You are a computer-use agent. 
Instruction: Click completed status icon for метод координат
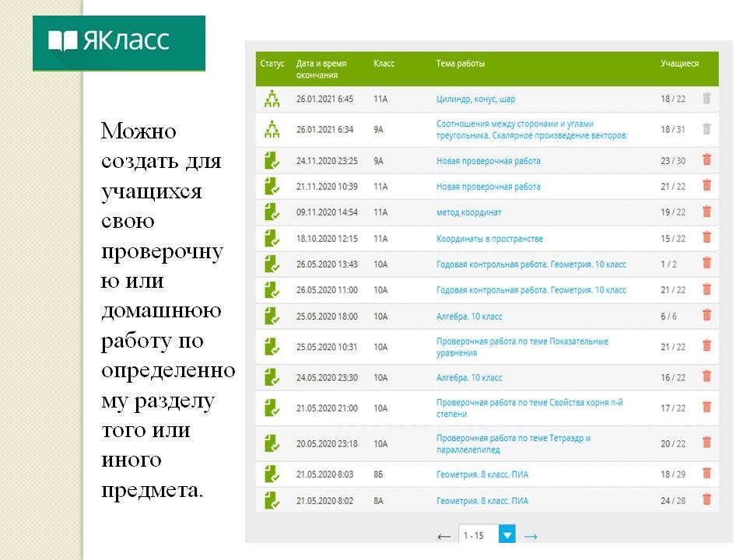271,212
